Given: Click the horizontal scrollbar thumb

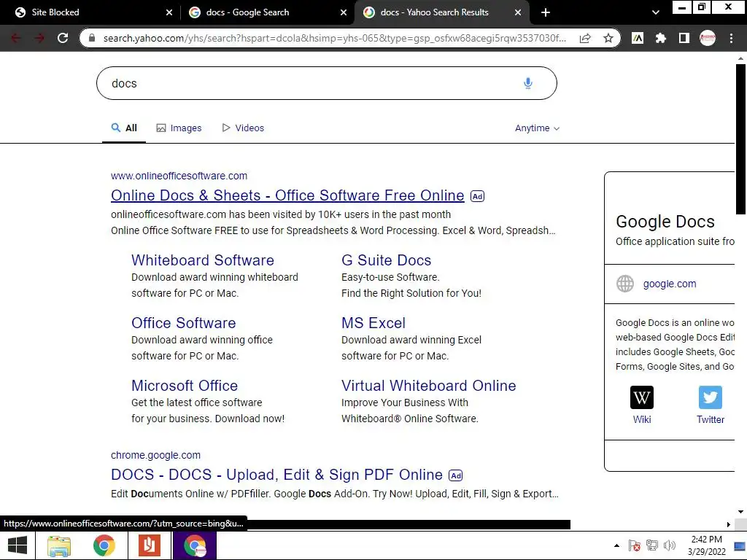Looking at the screenshot, I should click(409, 524).
